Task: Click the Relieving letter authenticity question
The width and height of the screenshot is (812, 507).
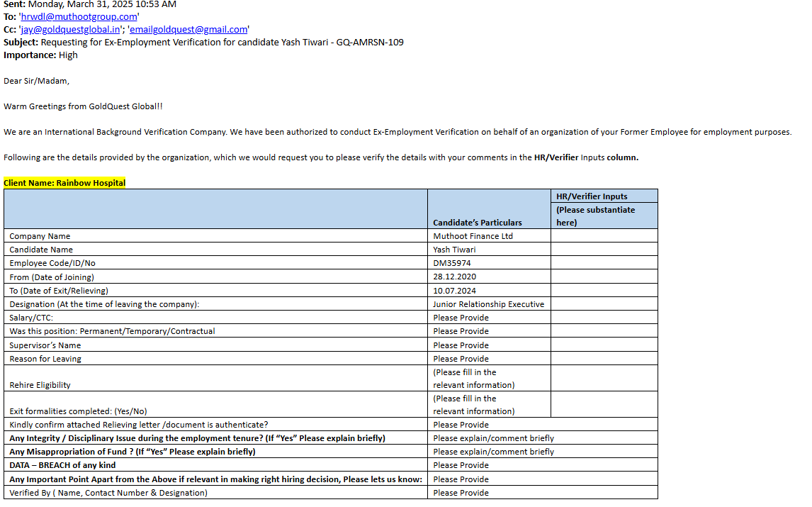Action: tap(139, 425)
